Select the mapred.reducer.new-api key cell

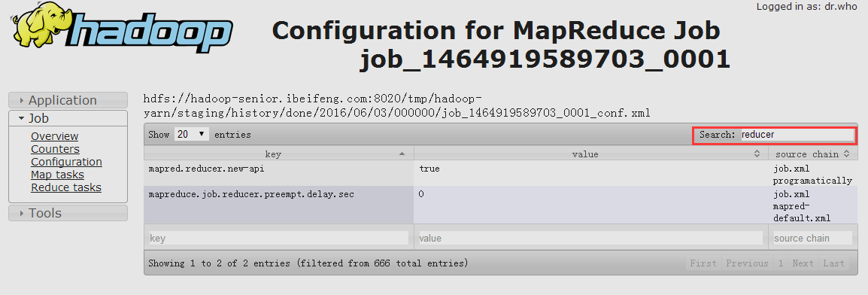coord(278,173)
